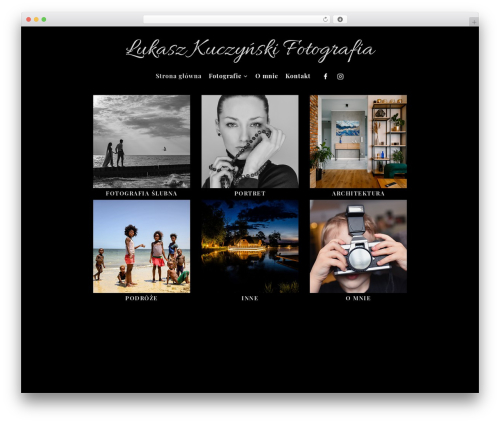Select the woman portrait thumbnail
The image size is (500, 423).
(x=250, y=142)
